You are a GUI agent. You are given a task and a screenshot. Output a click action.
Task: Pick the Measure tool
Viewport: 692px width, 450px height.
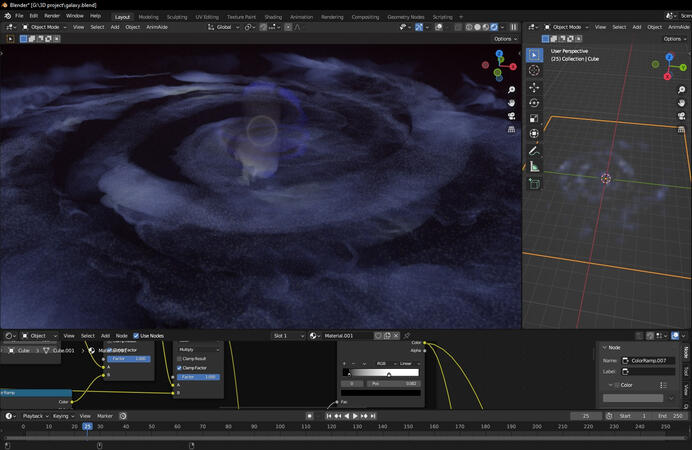click(x=534, y=166)
